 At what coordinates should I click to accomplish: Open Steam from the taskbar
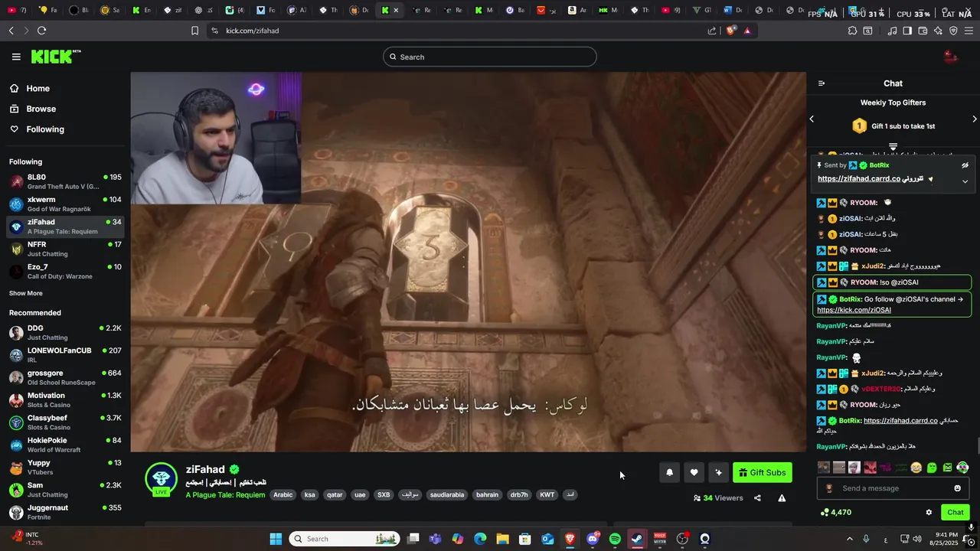click(x=637, y=539)
